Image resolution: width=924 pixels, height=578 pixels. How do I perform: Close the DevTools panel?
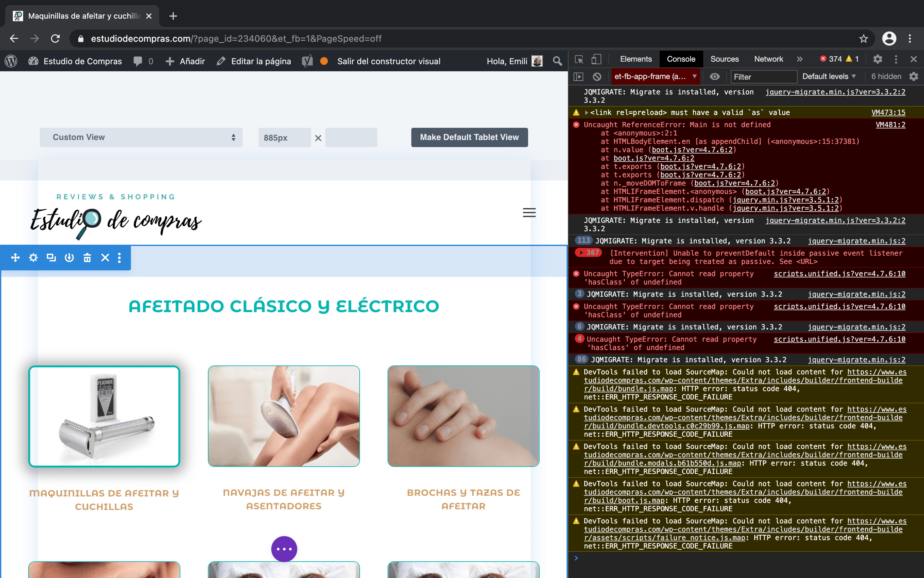click(914, 59)
